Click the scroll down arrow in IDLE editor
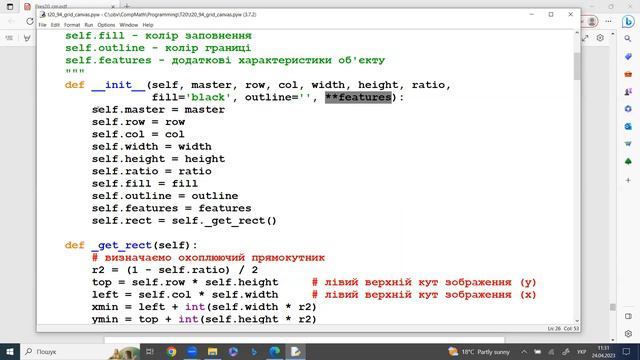Image resolution: width=640 pixels, height=360 pixels. [x=577, y=321]
